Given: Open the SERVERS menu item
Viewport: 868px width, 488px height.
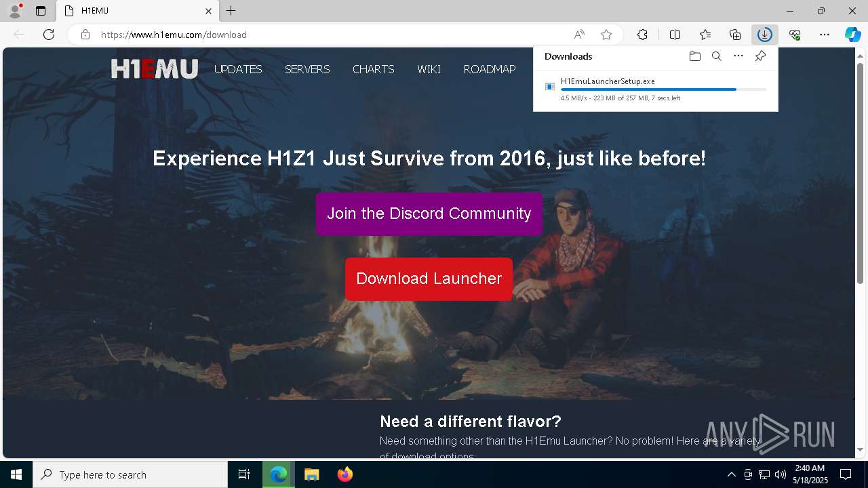Looking at the screenshot, I should coord(307,69).
